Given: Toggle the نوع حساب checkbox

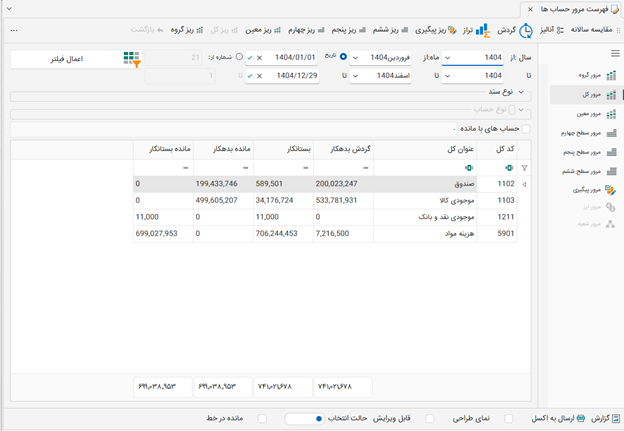Looking at the screenshot, I should [512, 109].
